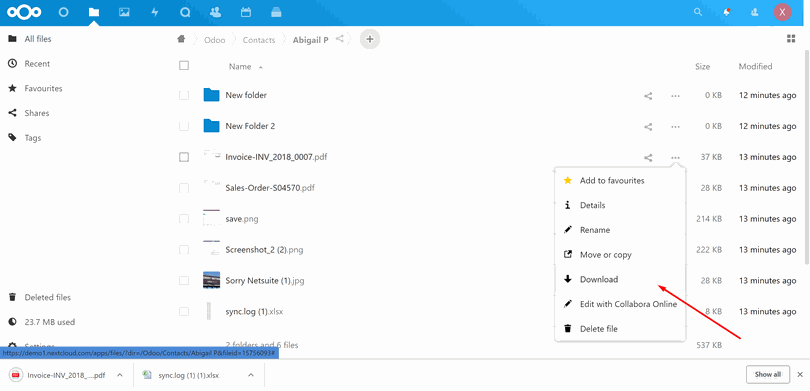Open the Sorry Netsuite (1).jpg thumbnail
The width and height of the screenshot is (810, 391).
[x=211, y=280]
